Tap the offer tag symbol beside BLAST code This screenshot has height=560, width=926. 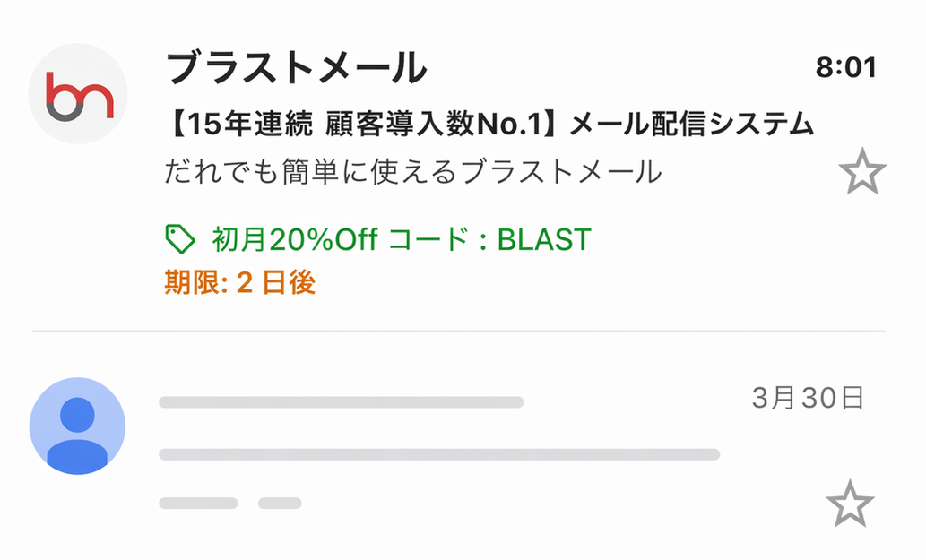181,237
